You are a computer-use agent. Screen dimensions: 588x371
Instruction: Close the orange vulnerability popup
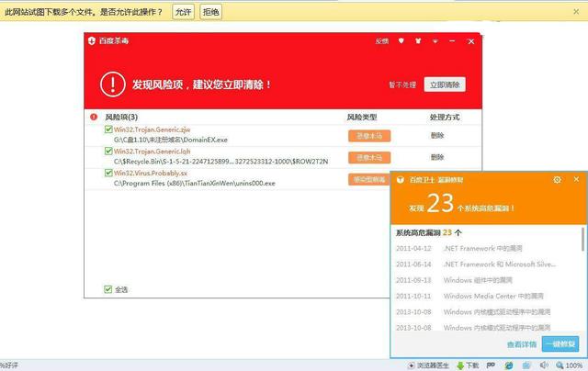(x=576, y=179)
